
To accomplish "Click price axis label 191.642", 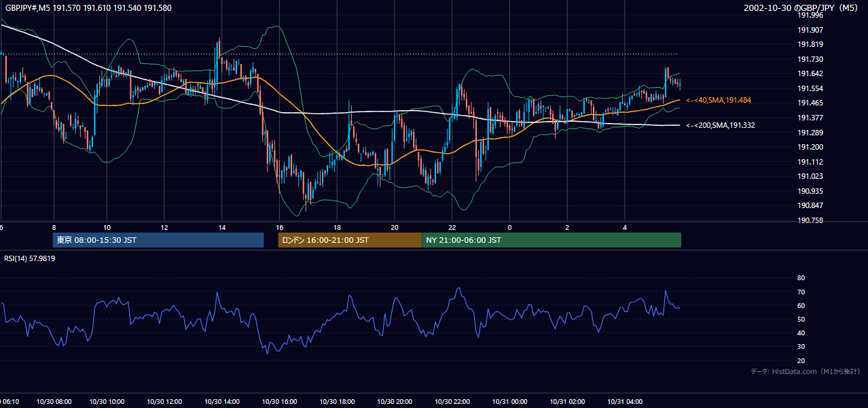I will 810,74.
